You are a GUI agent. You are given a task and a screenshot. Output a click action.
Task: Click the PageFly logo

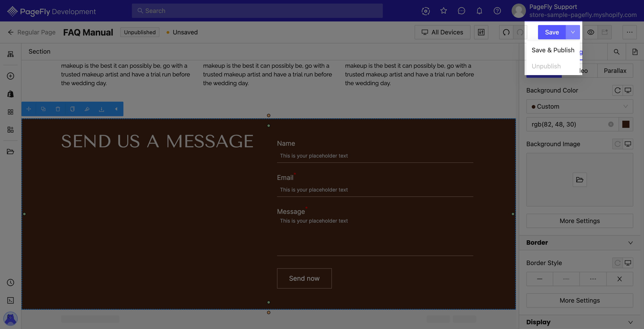[x=51, y=11]
